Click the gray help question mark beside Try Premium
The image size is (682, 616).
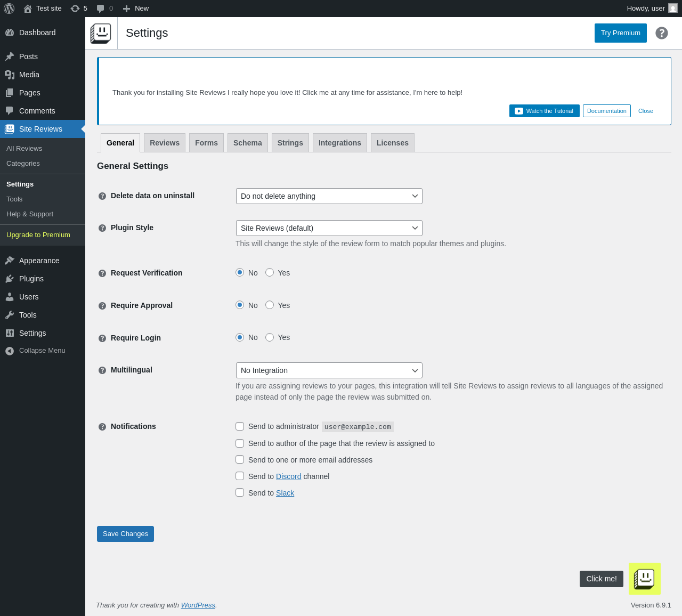coord(662,33)
